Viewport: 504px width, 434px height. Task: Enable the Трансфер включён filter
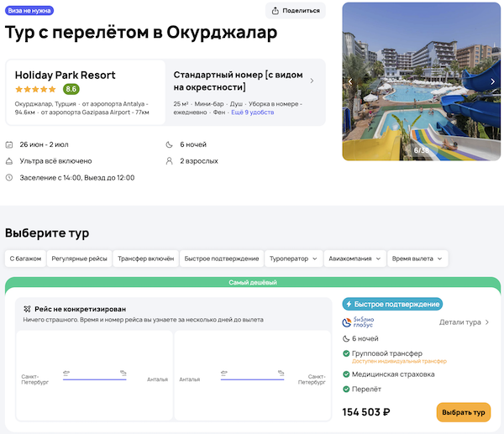[x=145, y=259]
